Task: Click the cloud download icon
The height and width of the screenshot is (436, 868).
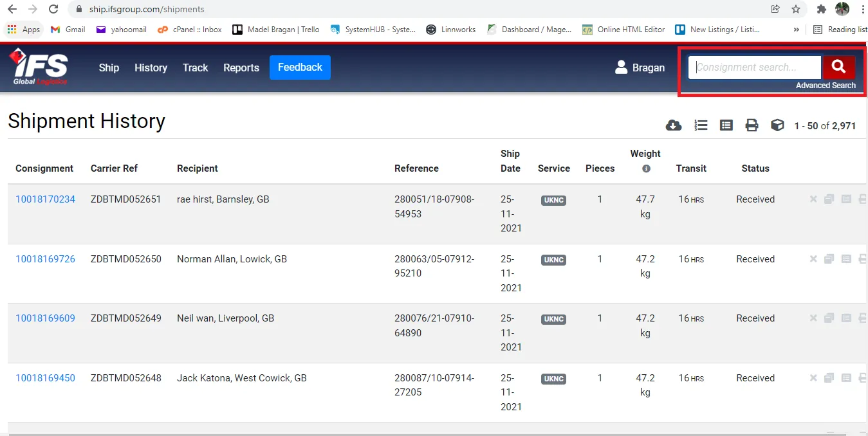Action: [674, 125]
